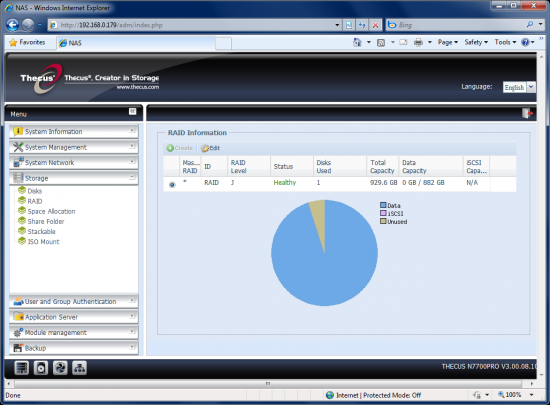Open Space Allocation under Storage
The height and width of the screenshot is (405, 550).
[x=51, y=211]
